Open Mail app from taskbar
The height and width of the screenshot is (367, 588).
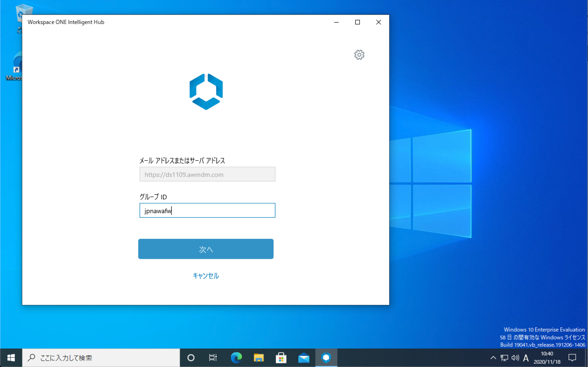(304, 357)
